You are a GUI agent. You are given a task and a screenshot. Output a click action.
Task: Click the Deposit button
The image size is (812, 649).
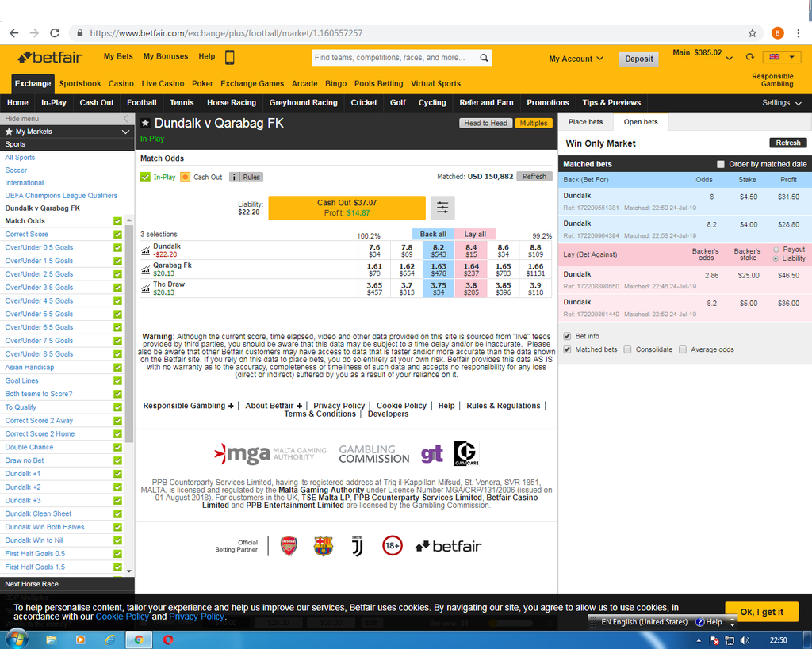click(638, 59)
